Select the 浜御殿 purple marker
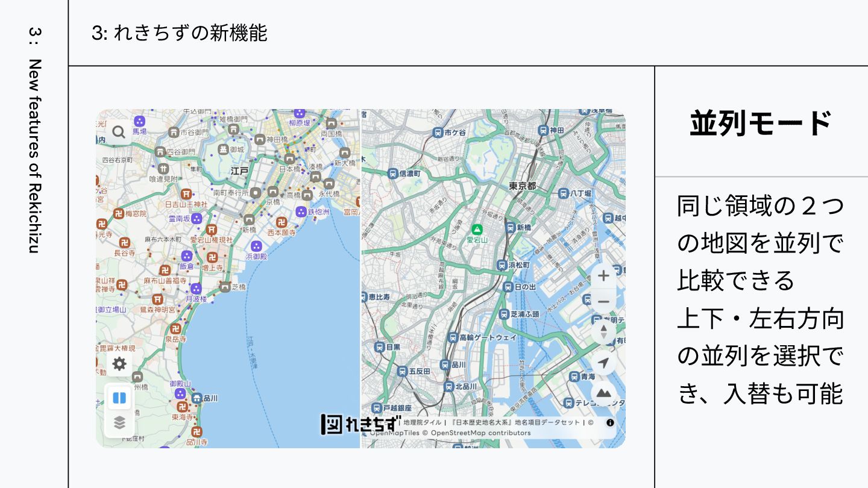This screenshot has height=488, width=868. pos(256,246)
